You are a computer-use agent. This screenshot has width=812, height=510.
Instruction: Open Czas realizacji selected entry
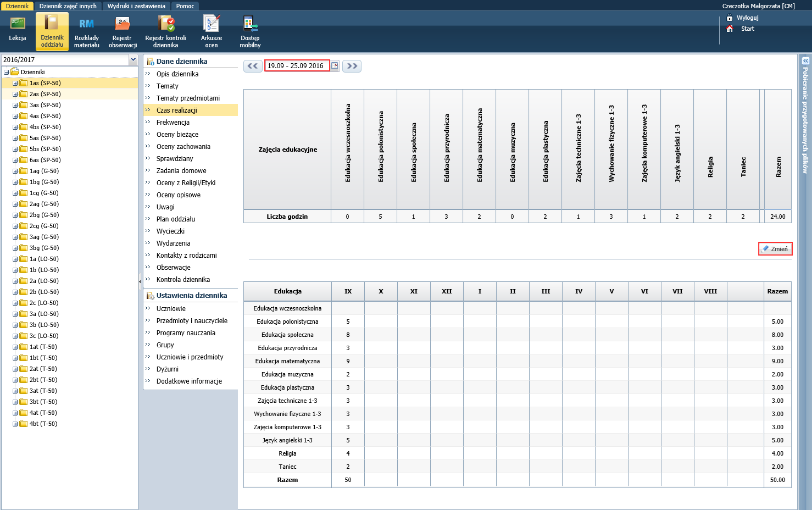(191, 110)
